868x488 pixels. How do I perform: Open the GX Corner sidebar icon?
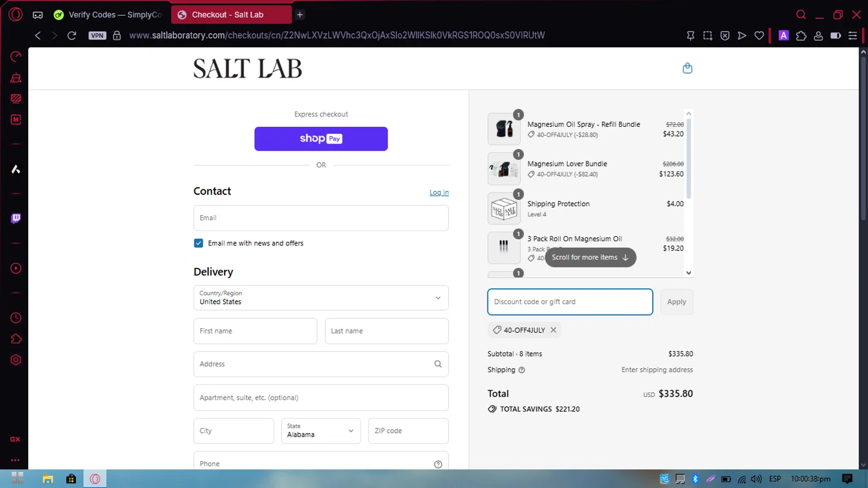(15, 439)
